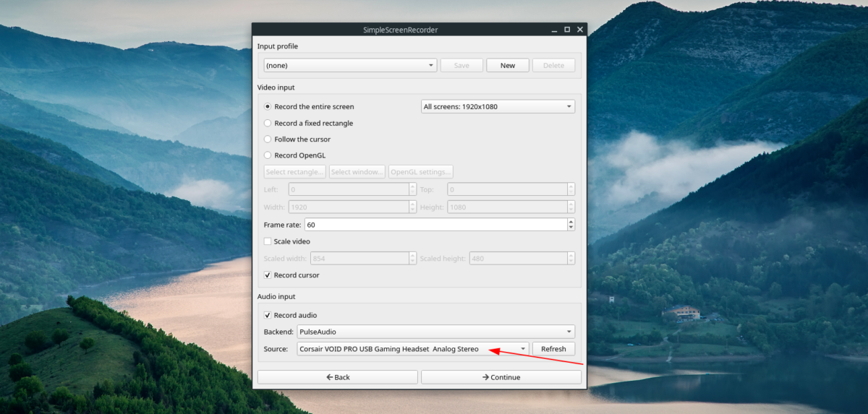Toggle the Record cursor checkbox
The image size is (868, 414).
tap(291, 275)
